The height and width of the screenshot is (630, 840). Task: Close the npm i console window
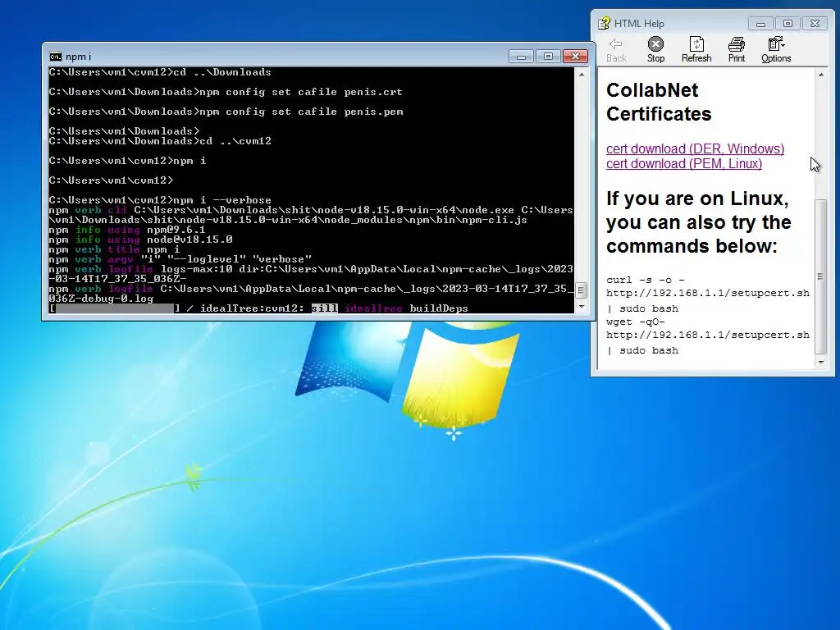575,57
